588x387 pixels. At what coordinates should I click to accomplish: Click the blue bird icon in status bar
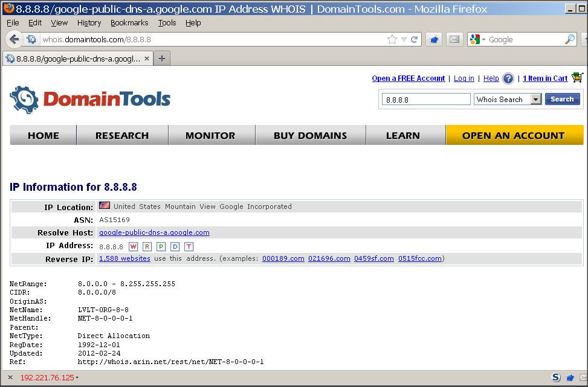(x=570, y=377)
